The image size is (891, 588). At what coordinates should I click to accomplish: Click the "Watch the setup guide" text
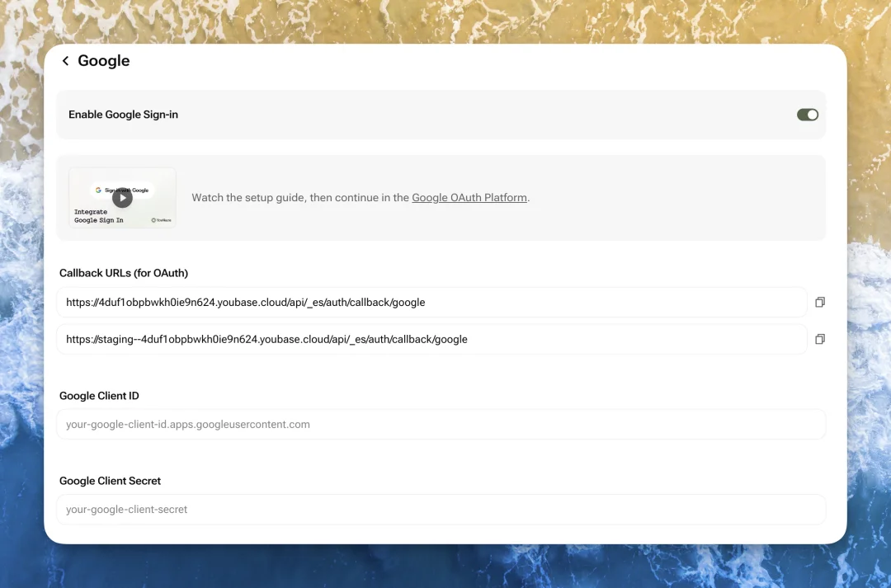point(247,198)
